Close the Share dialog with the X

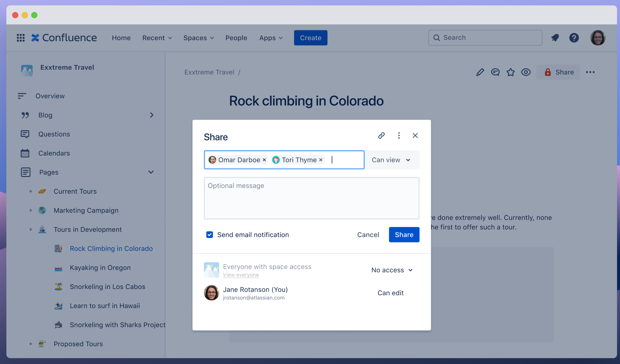pos(415,136)
